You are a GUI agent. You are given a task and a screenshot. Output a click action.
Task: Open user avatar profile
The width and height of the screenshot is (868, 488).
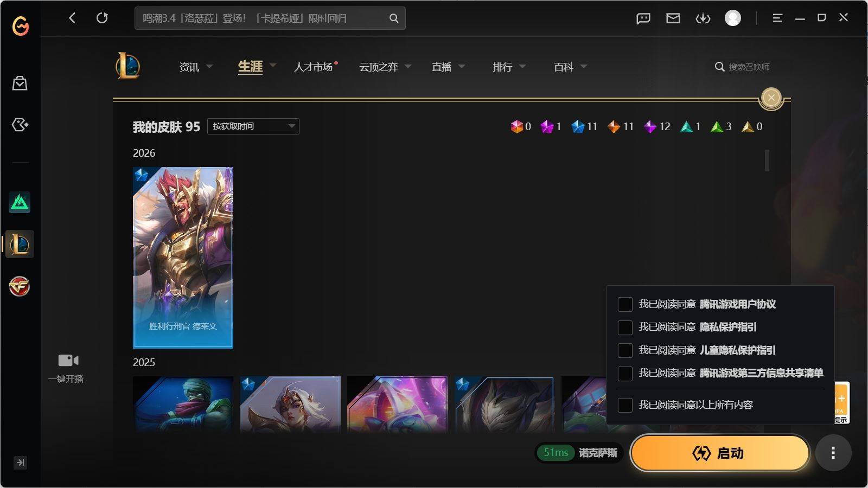733,18
